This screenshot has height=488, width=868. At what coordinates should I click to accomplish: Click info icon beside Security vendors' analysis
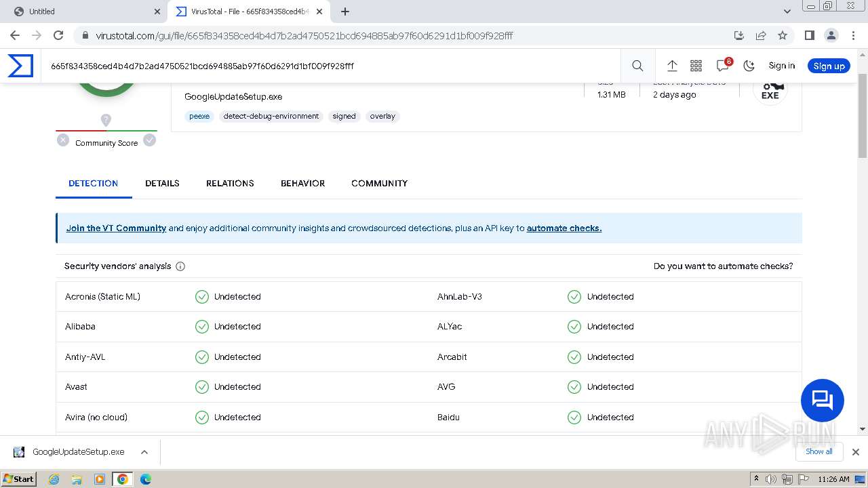point(180,266)
